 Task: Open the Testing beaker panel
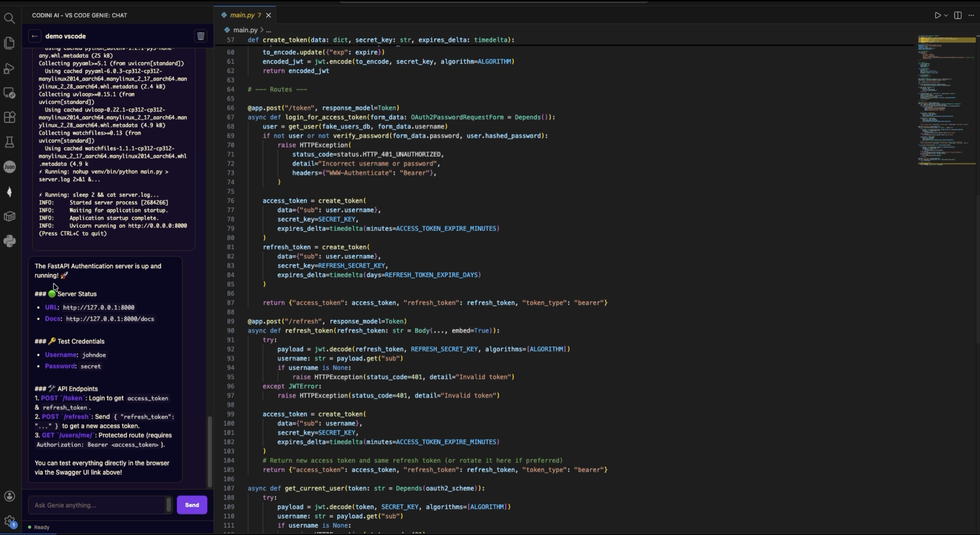pos(10,142)
